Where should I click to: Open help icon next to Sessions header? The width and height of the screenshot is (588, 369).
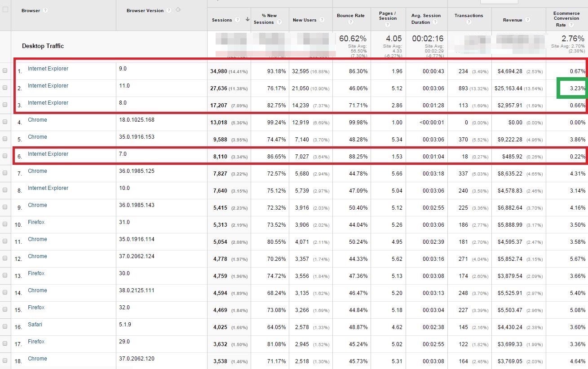(x=237, y=20)
